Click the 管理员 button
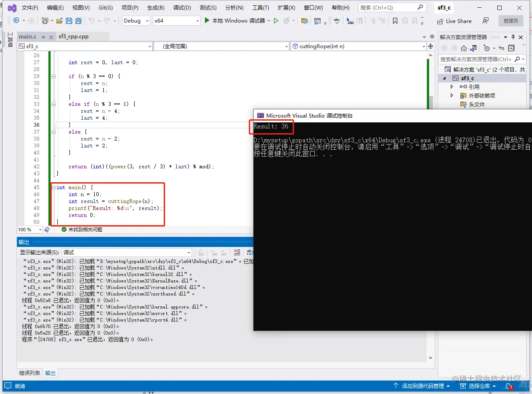This screenshot has height=394, width=532. tap(511, 21)
